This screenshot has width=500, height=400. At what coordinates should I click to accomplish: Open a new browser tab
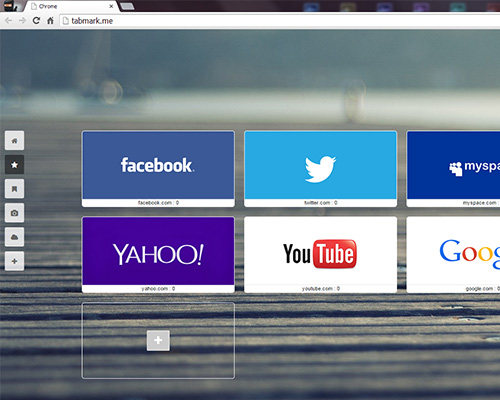pos(127,6)
